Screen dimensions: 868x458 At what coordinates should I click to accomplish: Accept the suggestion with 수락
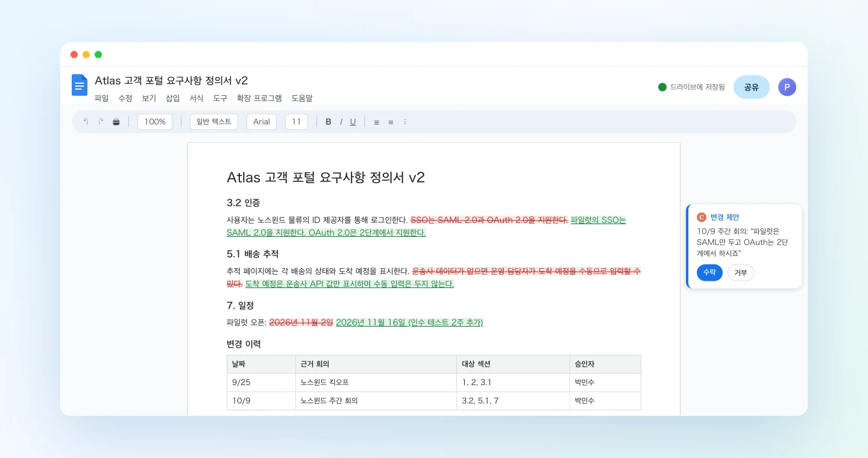(x=709, y=272)
